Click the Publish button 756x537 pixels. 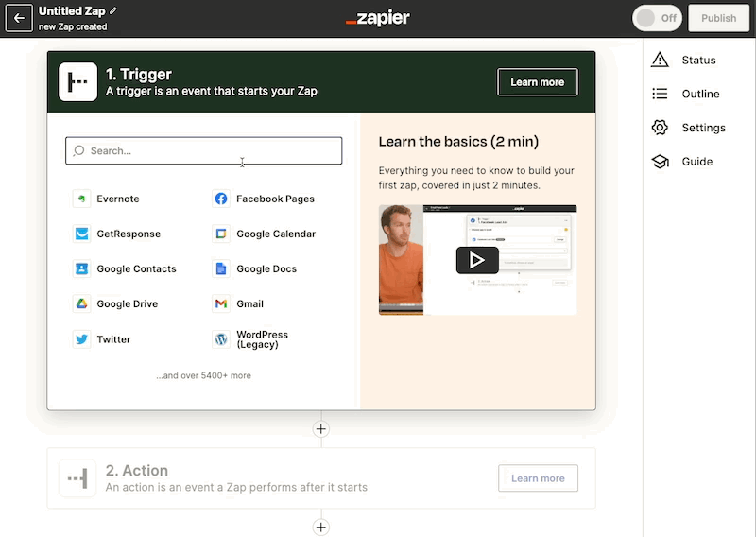coord(718,18)
